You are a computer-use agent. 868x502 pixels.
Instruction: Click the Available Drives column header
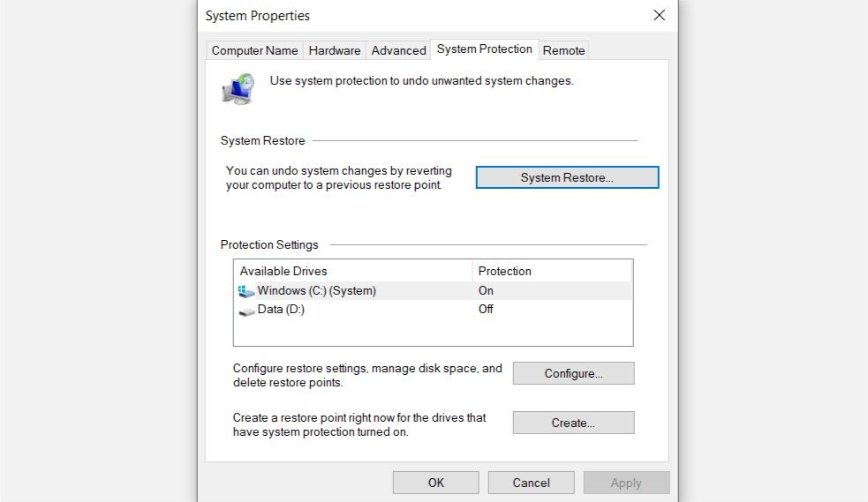pyautogui.click(x=353, y=271)
